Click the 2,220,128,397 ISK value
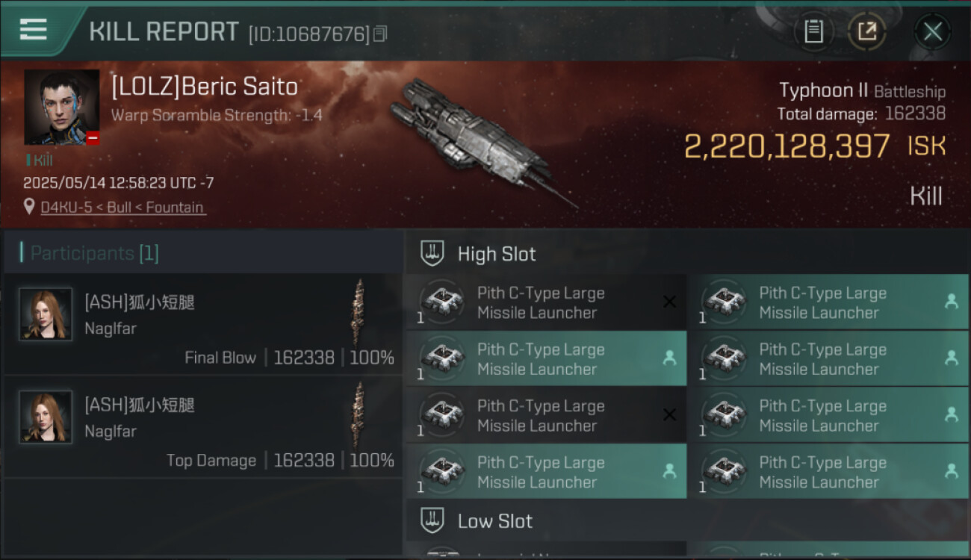The height and width of the screenshot is (560, 971). pyautogui.click(x=787, y=147)
